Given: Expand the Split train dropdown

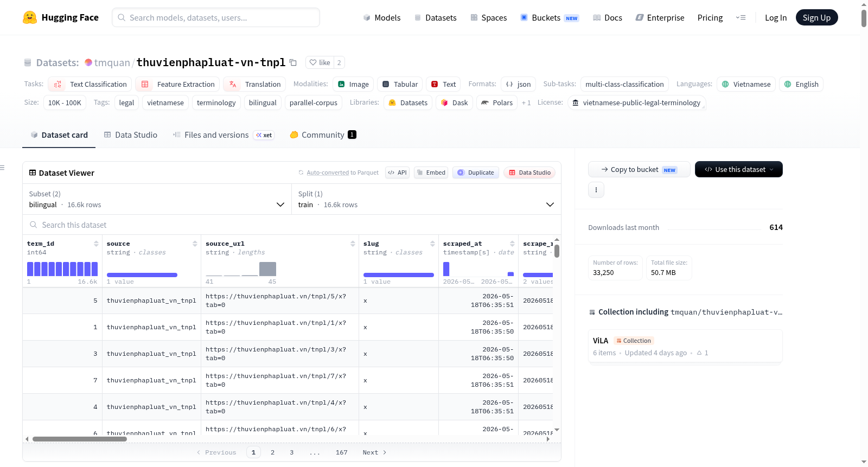Looking at the screenshot, I should (426, 199).
